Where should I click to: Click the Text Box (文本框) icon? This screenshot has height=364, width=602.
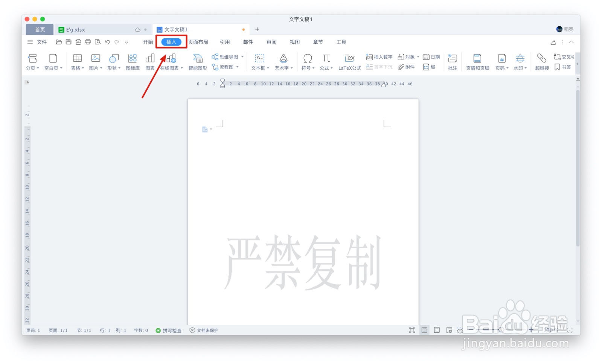(259, 58)
